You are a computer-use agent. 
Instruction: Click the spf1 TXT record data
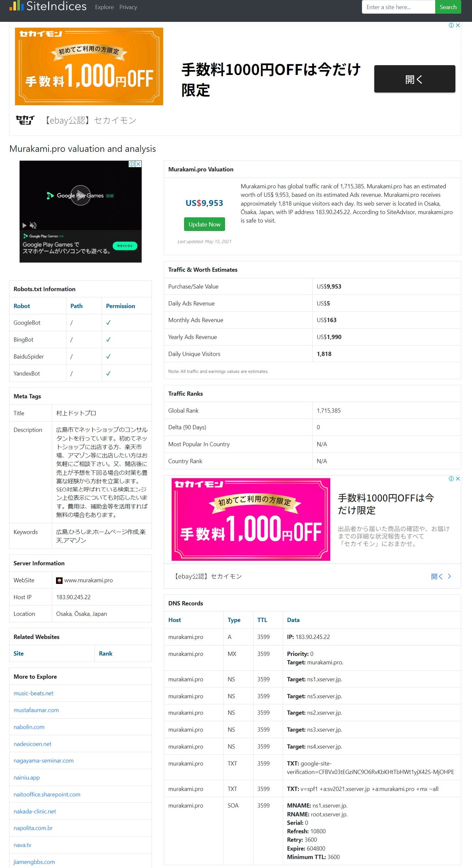pyautogui.click(x=363, y=789)
